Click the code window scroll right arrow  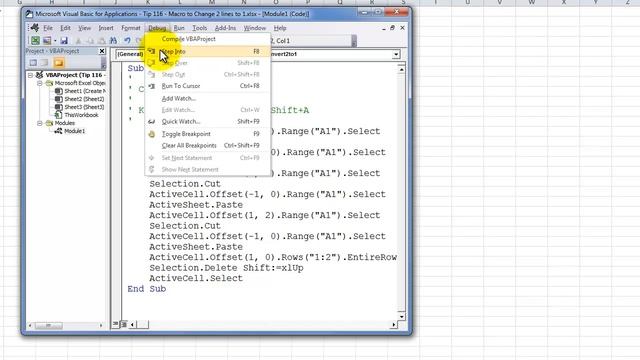coord(393,324)
